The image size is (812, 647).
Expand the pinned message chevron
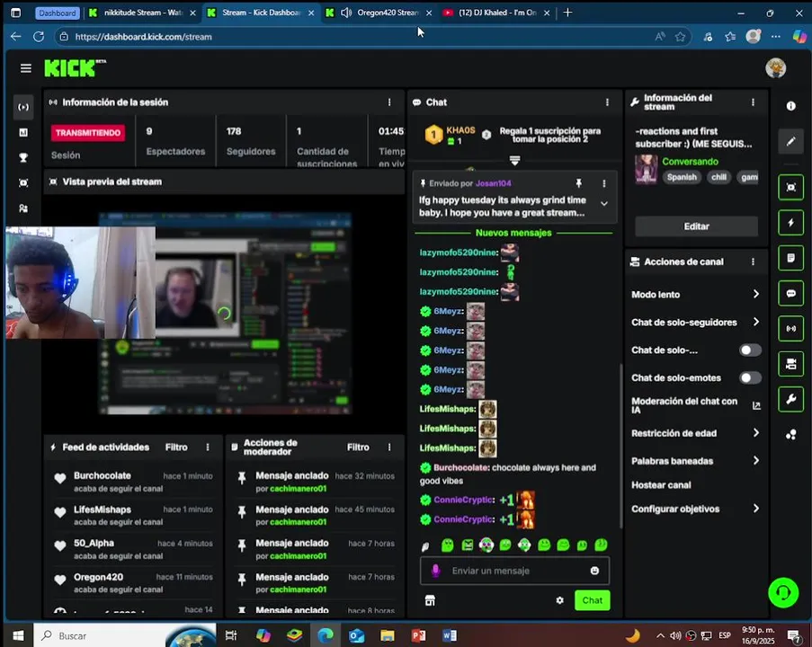click(603, 204)
